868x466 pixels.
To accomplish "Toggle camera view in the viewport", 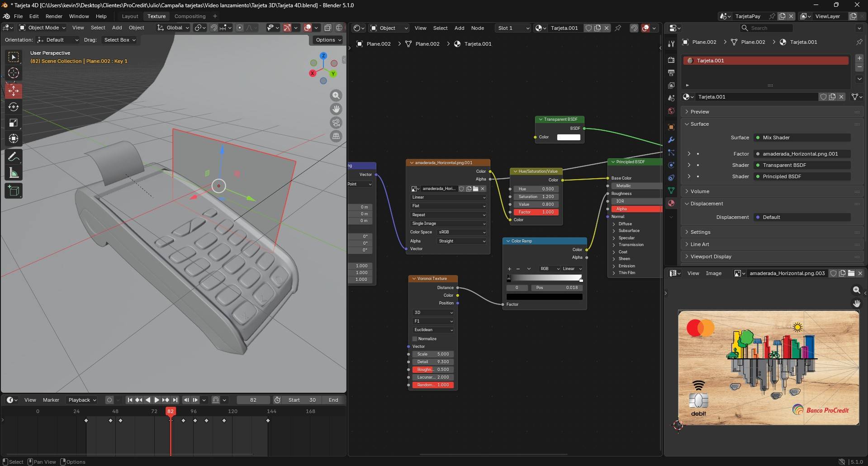I will pos(336,123).
